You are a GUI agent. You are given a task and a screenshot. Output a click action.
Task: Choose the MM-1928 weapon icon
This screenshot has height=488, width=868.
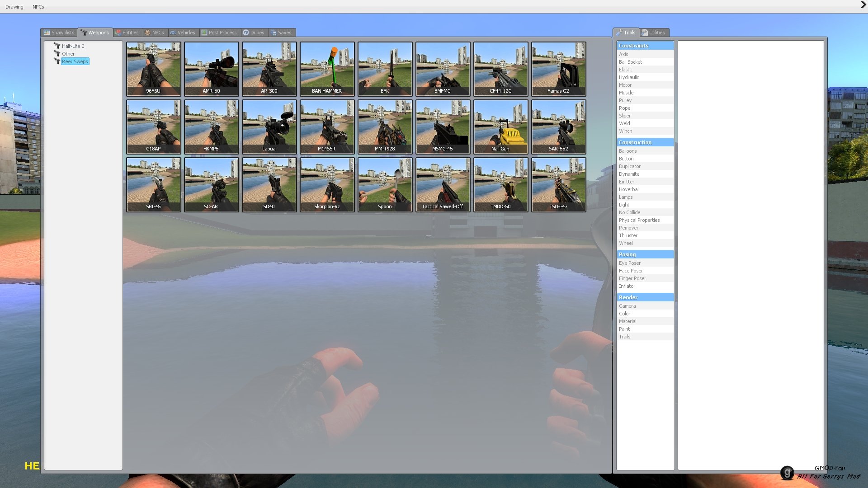(x=385, y=127)
